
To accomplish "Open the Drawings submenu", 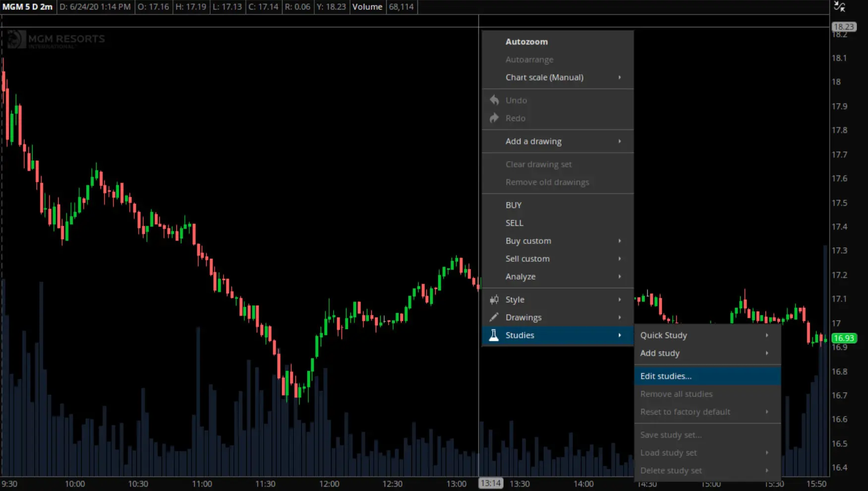I will 557,317.
